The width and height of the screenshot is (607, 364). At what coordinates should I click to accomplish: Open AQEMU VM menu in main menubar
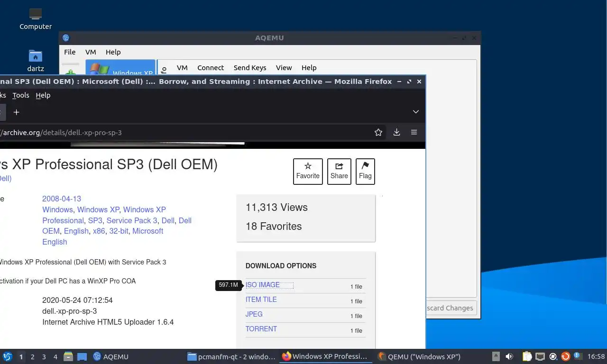pyautogui.click(x=91, y=52)
